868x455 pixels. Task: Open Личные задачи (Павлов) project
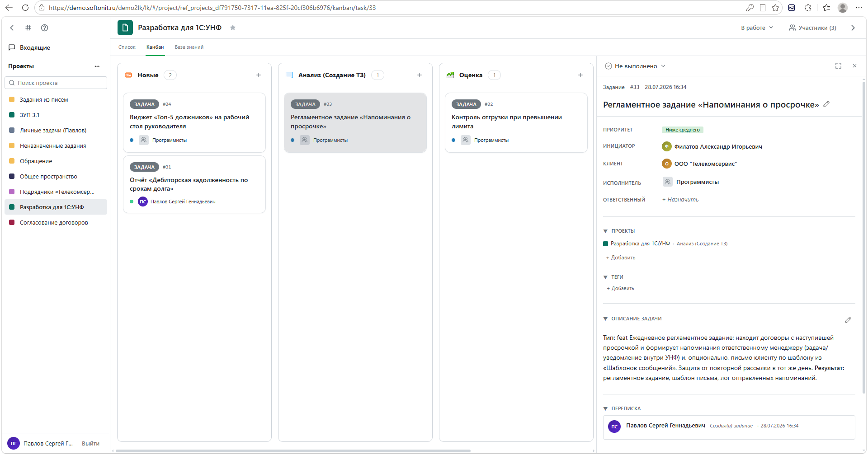[56, 131]
